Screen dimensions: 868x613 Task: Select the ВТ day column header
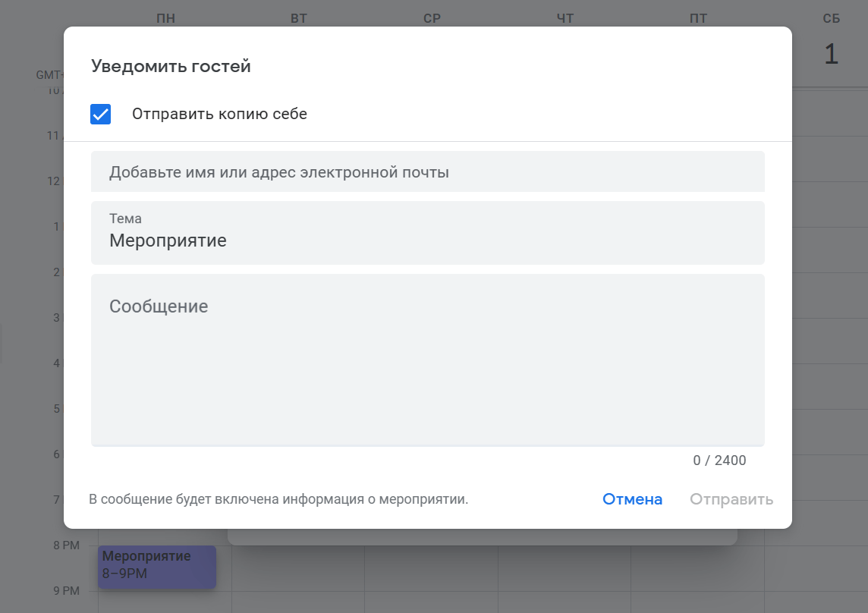[x=298, y=18]
